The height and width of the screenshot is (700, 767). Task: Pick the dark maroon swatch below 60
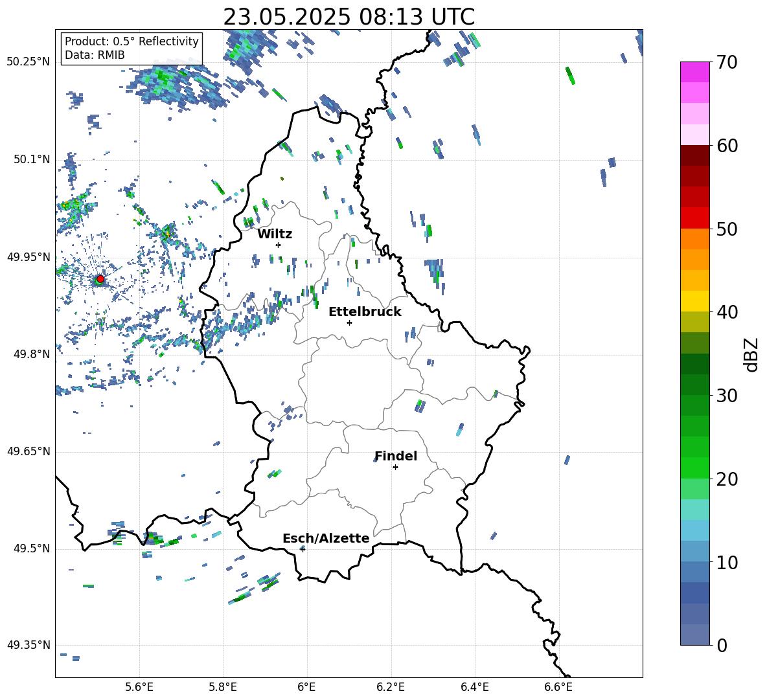(694, 155)
